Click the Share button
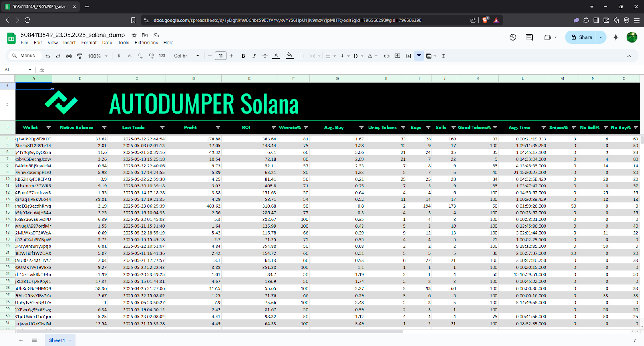 580,37
